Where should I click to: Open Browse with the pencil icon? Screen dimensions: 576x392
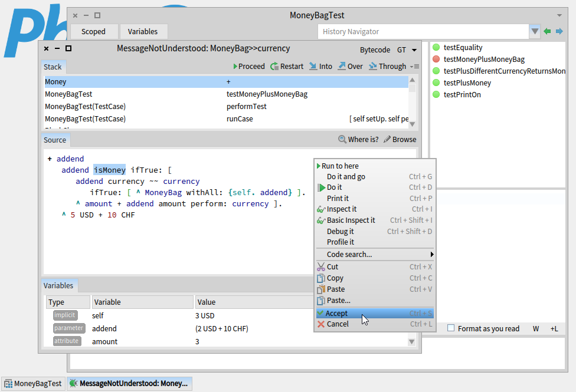coord(400,140)
